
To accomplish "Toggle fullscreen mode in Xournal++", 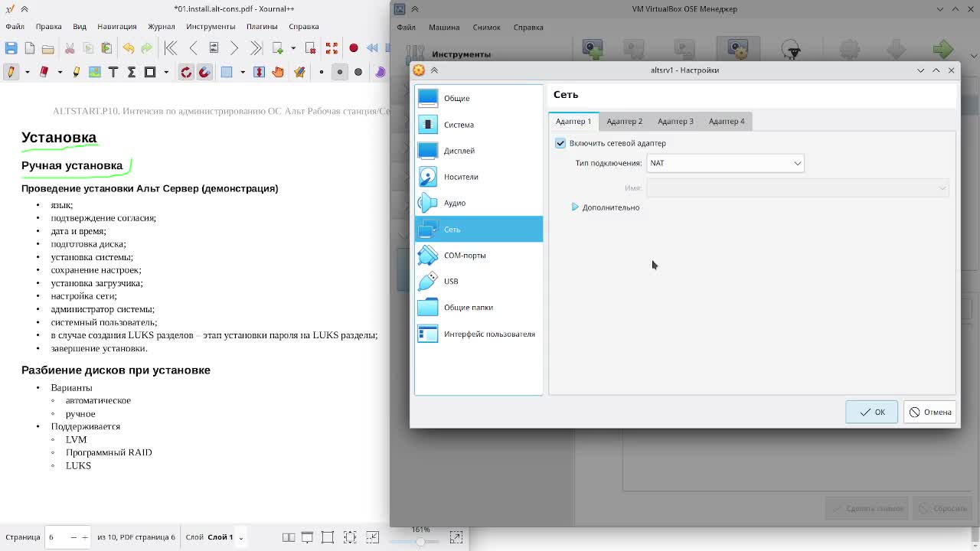I will point(332,48).
